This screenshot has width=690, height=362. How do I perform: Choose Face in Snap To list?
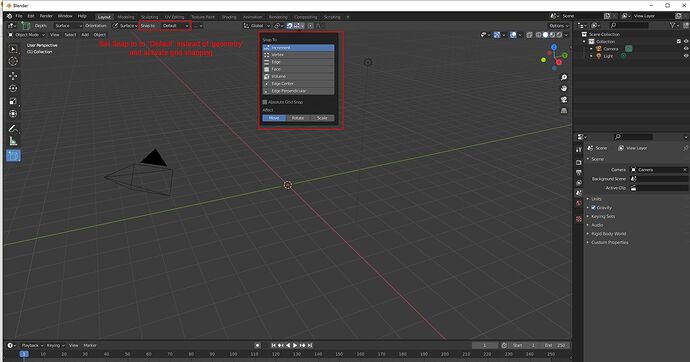point(298,69)
